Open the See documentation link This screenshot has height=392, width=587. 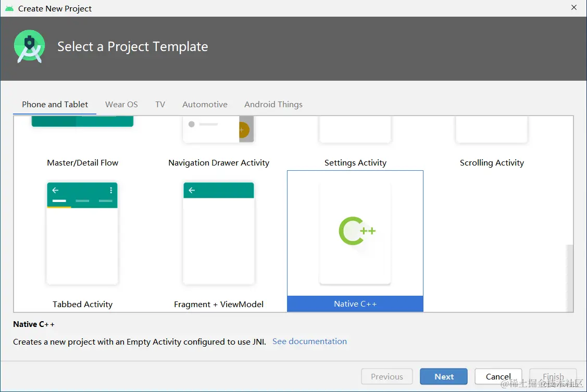click(309, 341)
